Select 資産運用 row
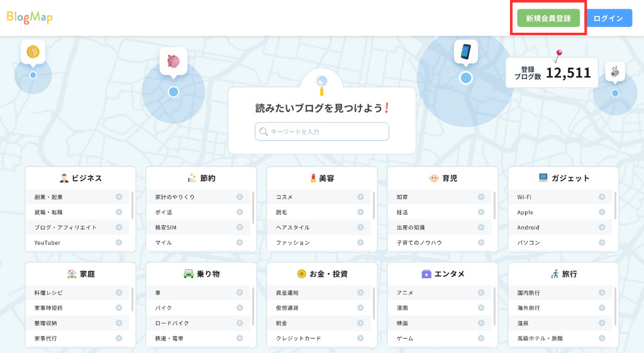 pyautogui.click(x=319, y=293)
